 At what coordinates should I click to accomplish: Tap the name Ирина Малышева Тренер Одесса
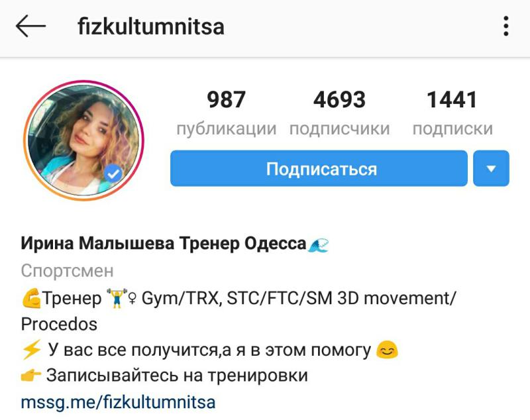click(x=164, y=243)
